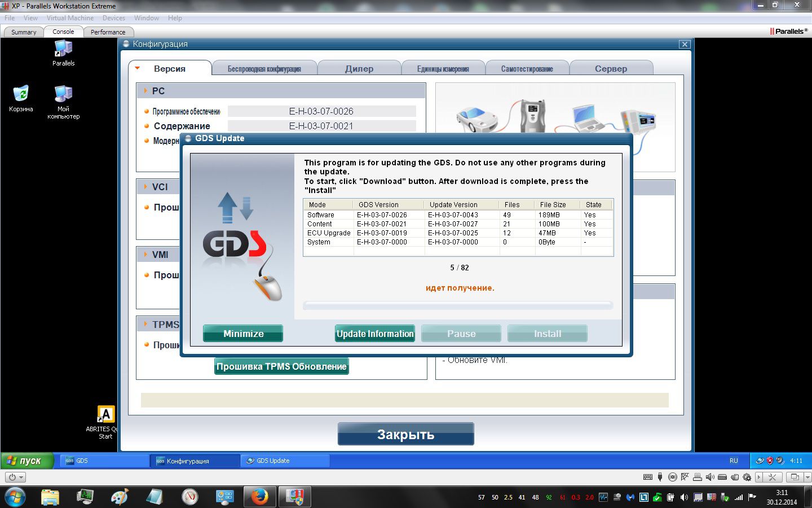Open the XP пуск start button
Image resolution: width=812 pixels, height=508 pixels.
[x=27, y=461]
